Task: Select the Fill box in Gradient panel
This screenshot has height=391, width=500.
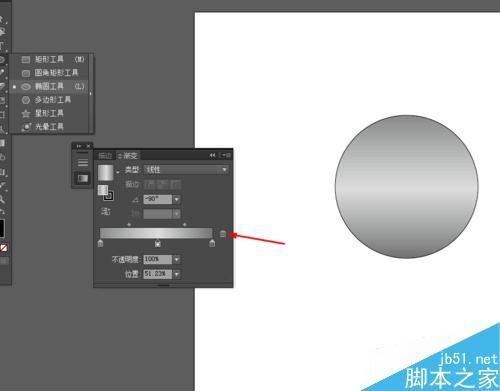Action: 103,190
